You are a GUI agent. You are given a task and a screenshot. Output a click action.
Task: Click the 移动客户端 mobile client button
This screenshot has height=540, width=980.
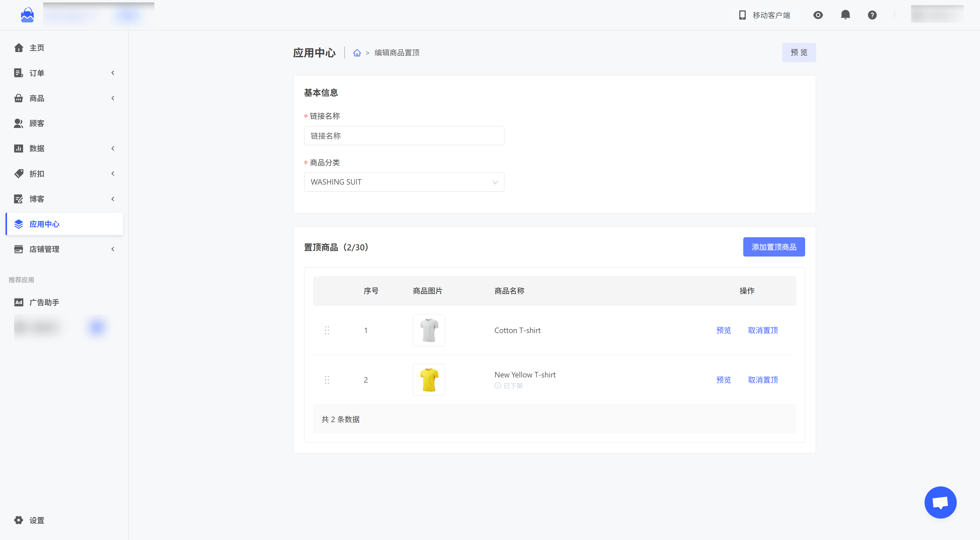[x=765, y=15]
